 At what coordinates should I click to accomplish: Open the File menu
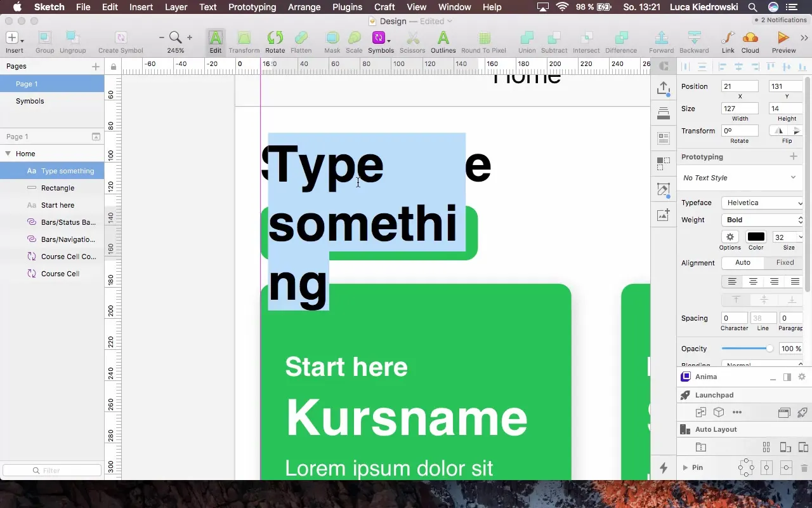pyautogui.click(x=82, y=7)
